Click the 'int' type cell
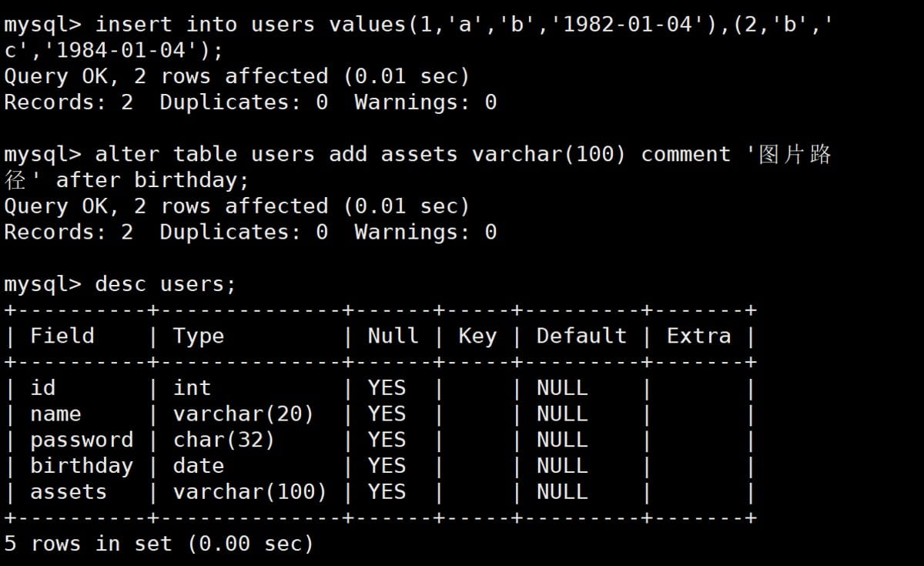 192,387
